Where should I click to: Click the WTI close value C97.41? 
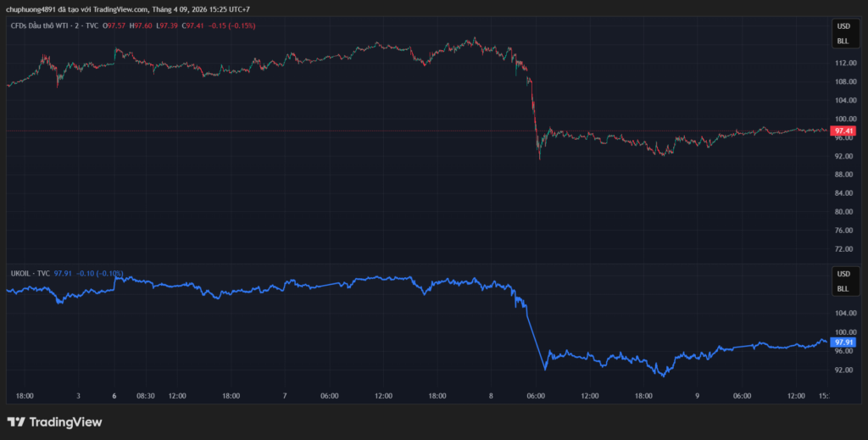pyautogui.click(x=194, y=26)
